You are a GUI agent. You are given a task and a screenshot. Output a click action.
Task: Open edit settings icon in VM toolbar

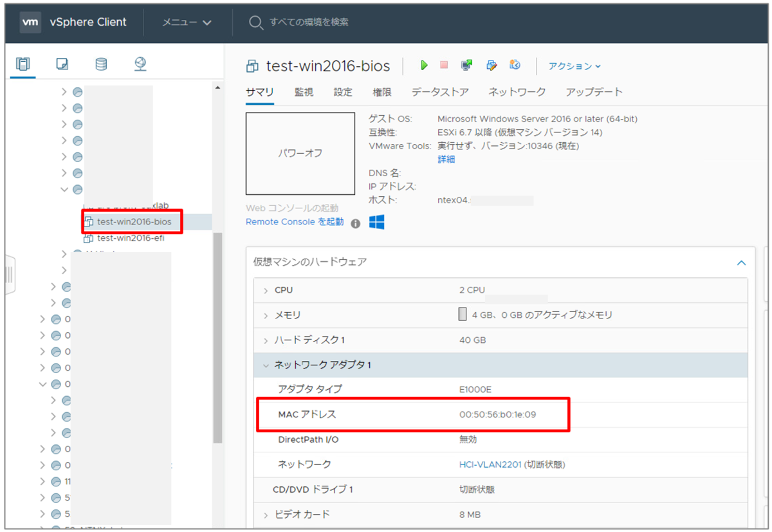coord(492,65)
